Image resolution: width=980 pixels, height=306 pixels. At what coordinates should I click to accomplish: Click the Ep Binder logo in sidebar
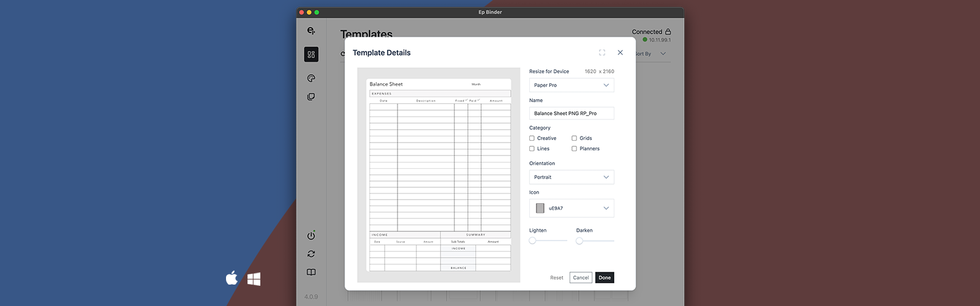coord(311,31)
